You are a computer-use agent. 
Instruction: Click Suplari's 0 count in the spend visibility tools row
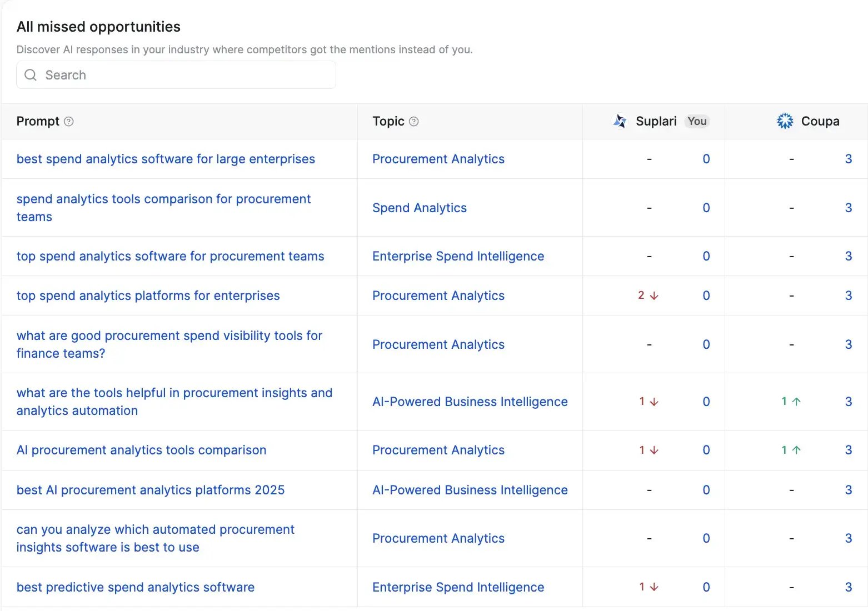point(706,344)
